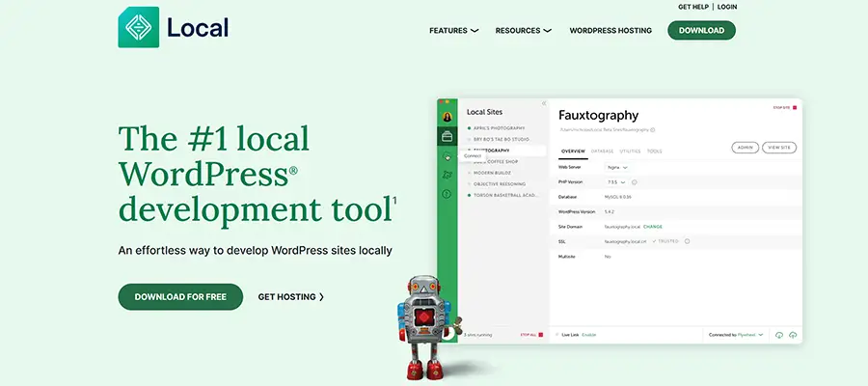Click the '3 sites running' status text

pos(477,335)
